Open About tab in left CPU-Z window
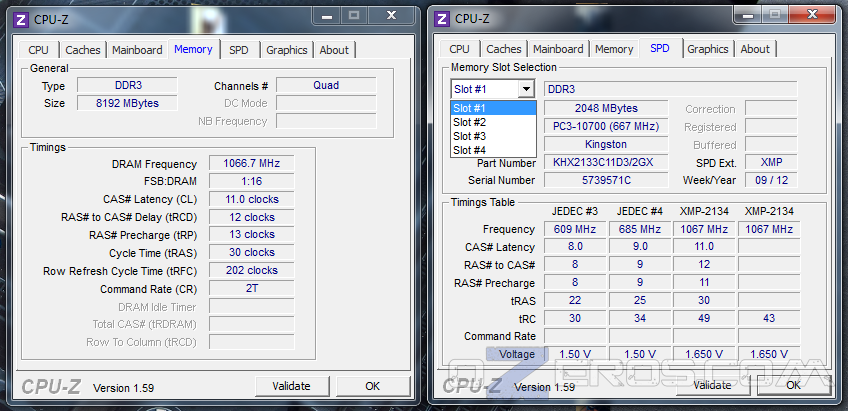This screenshot has width=848, height=411. pyautogui.click(x=334, y=50)
